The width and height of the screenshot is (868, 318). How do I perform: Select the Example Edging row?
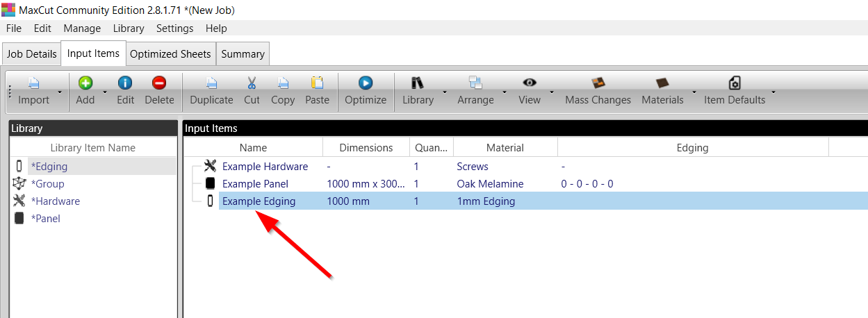[525, 201]
